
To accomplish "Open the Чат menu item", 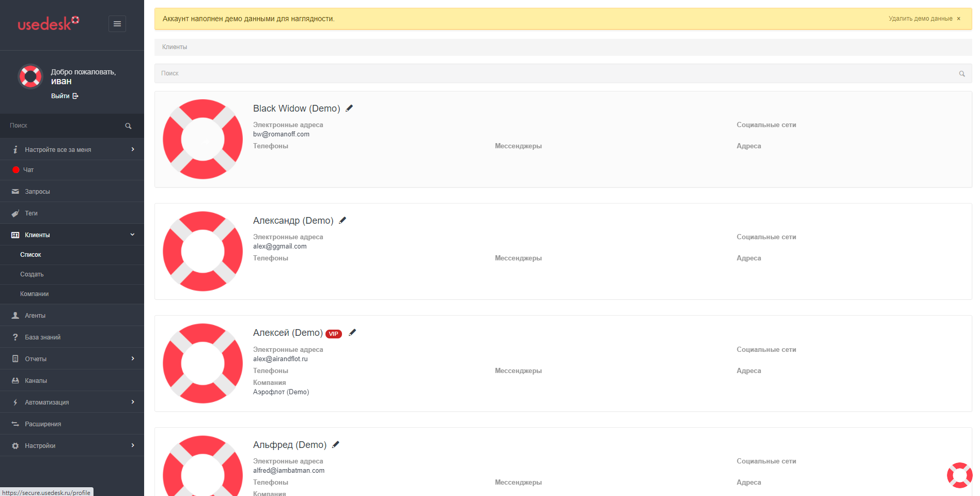I will pyautogui.click(x=72, y=170).
